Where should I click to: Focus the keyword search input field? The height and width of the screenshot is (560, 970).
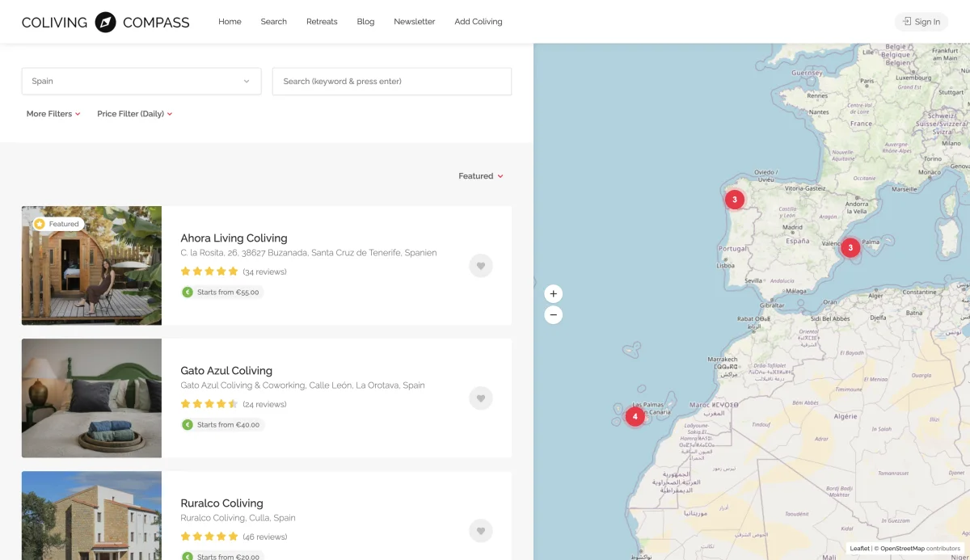tap(392, 81)
